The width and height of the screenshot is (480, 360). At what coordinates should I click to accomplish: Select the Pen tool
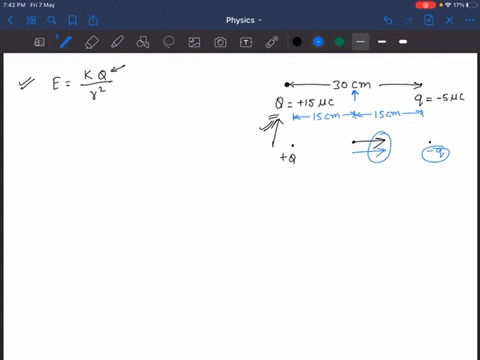tap(65, 42)
